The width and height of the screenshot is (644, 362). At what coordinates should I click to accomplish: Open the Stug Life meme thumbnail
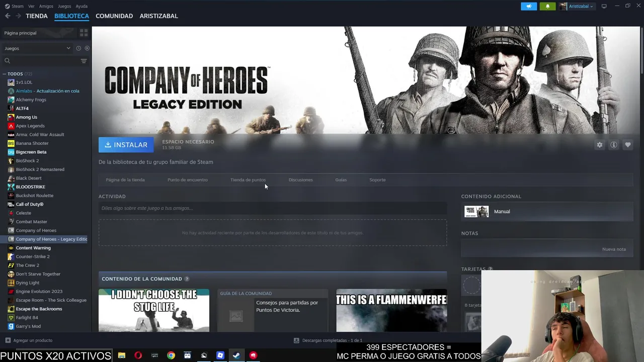[154, 310]
